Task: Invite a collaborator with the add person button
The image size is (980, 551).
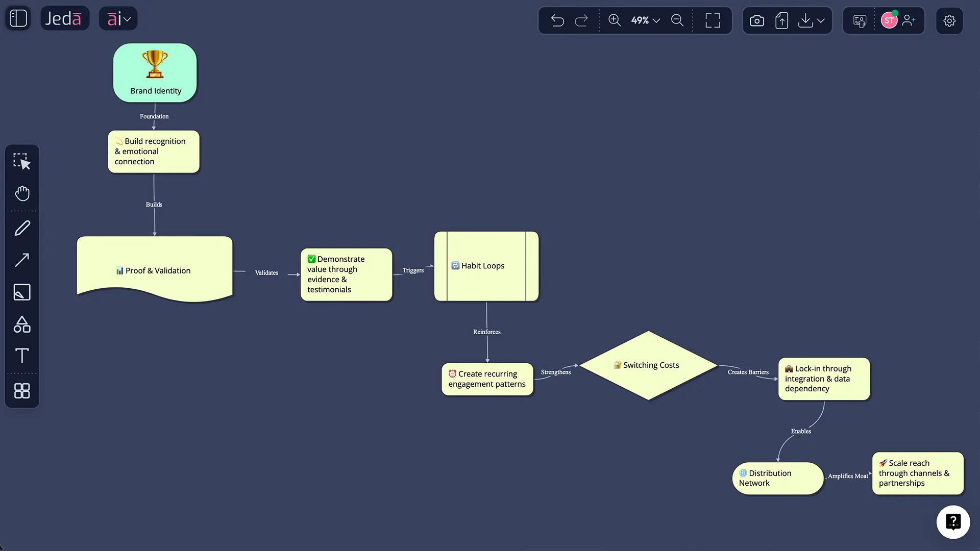Action: [x=909, y=20]
